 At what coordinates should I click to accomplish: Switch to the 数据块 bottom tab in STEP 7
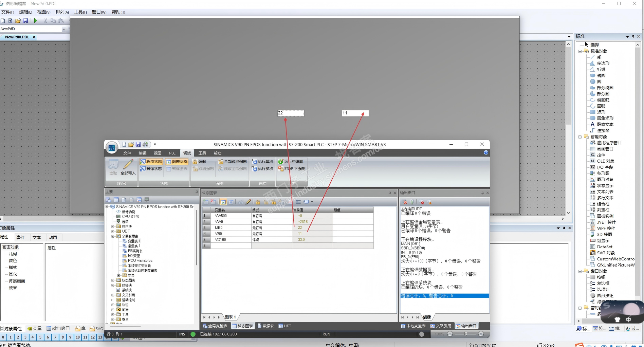tap(266, 326)
